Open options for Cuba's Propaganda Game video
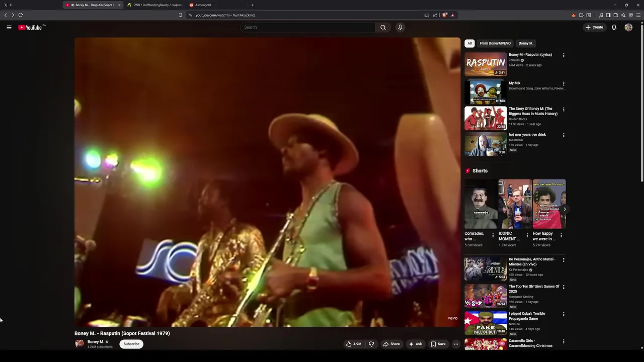This screenshot has width=644, height=362. click(x=563, y=314)
